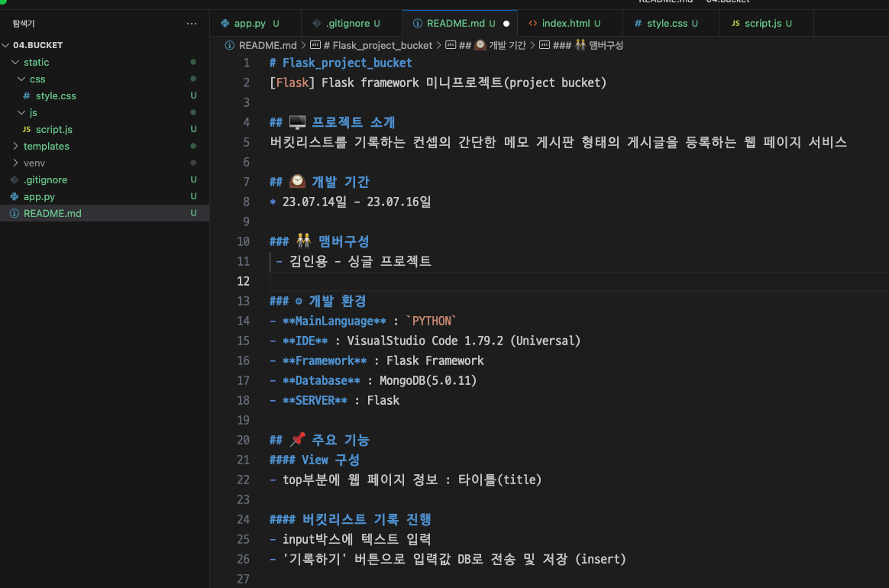889x588 pixels.
Task: Collapse the 04.BUCKET root folder
Action: (x=5, y=45)
